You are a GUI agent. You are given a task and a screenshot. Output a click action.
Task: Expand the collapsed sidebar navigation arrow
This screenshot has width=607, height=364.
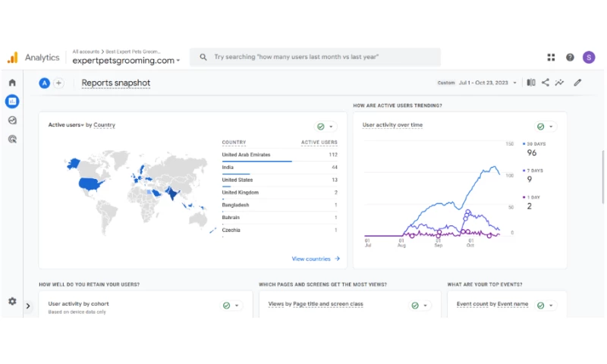(28, 306)
